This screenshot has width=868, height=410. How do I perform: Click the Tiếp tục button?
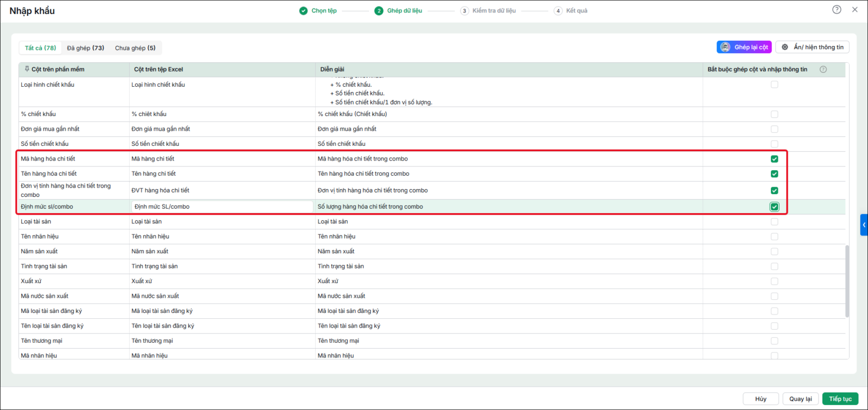coord(840,399)
